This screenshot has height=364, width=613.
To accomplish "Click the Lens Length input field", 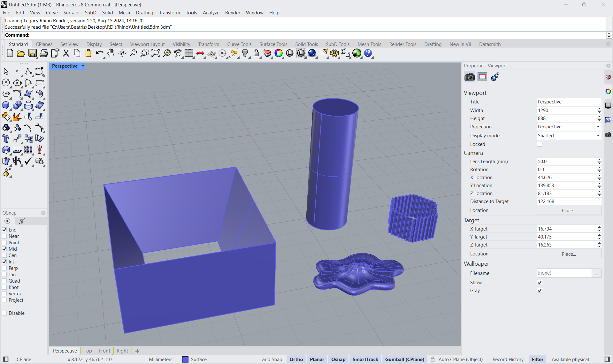I will click(x=565, y=162).
